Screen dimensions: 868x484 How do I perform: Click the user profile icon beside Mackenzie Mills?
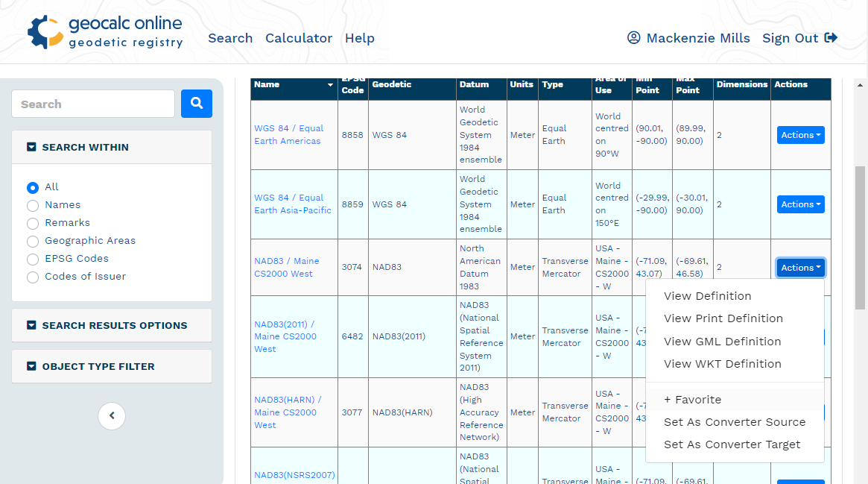click(x=634, y=37)
